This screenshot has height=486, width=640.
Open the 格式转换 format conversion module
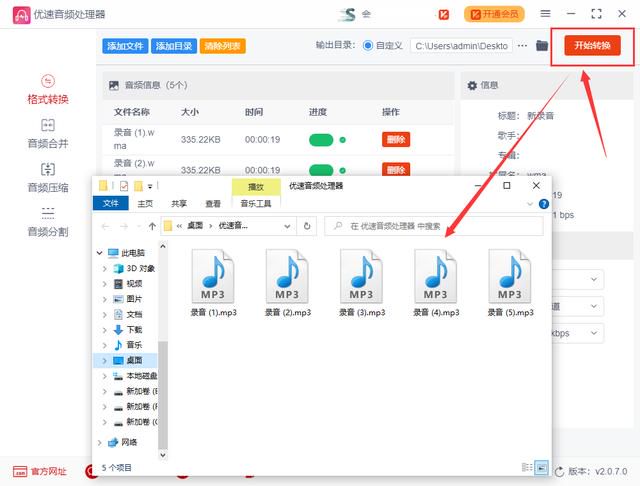pos(48,89)
